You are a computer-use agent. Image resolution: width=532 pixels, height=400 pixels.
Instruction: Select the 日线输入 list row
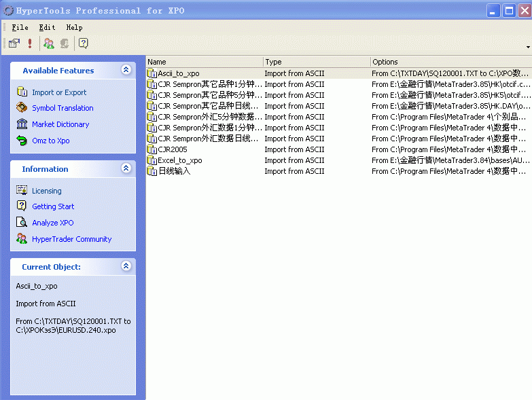click(x=339, y=171)
